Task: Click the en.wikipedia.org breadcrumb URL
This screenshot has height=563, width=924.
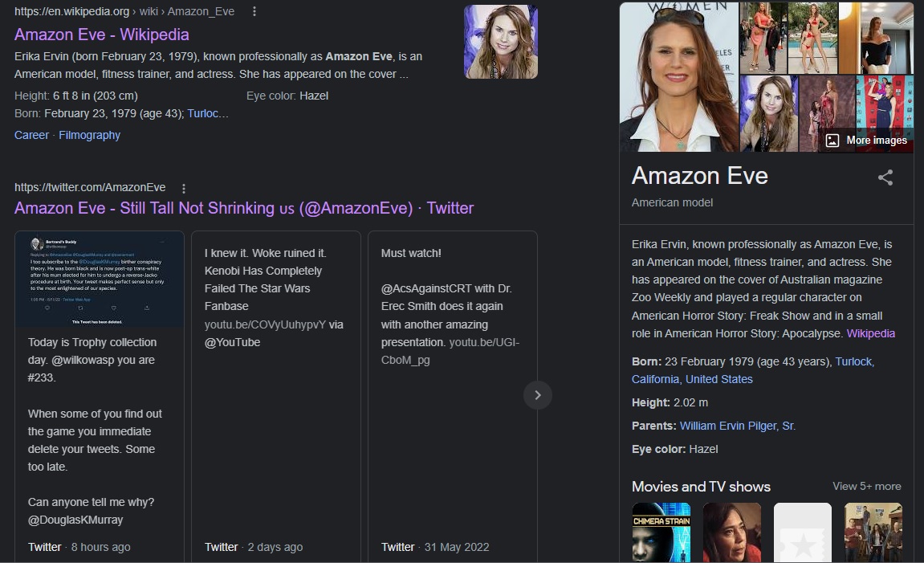Action: [x=124, y=11]
